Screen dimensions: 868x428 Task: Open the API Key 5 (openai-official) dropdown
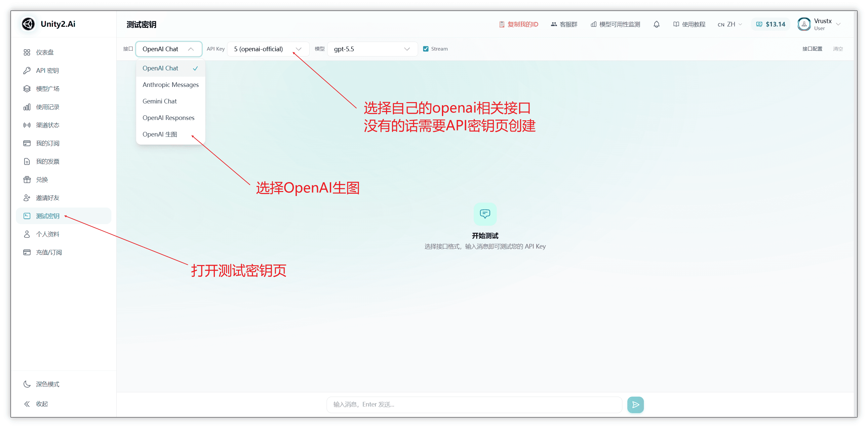(268, 49)
